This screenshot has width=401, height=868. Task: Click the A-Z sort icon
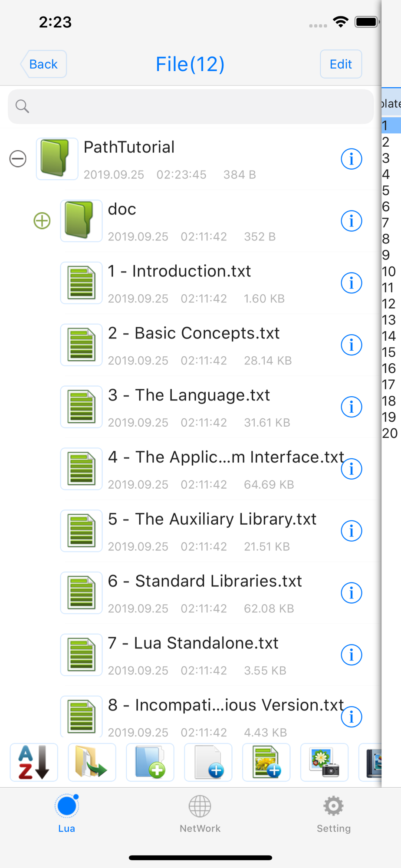pyautogui.click(x=34, y=762)
